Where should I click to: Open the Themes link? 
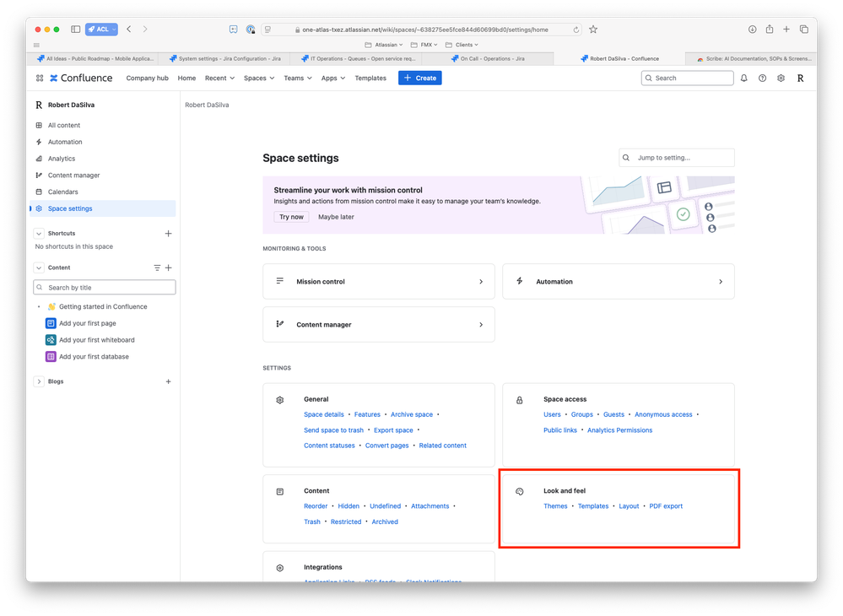tap(555, 506)
